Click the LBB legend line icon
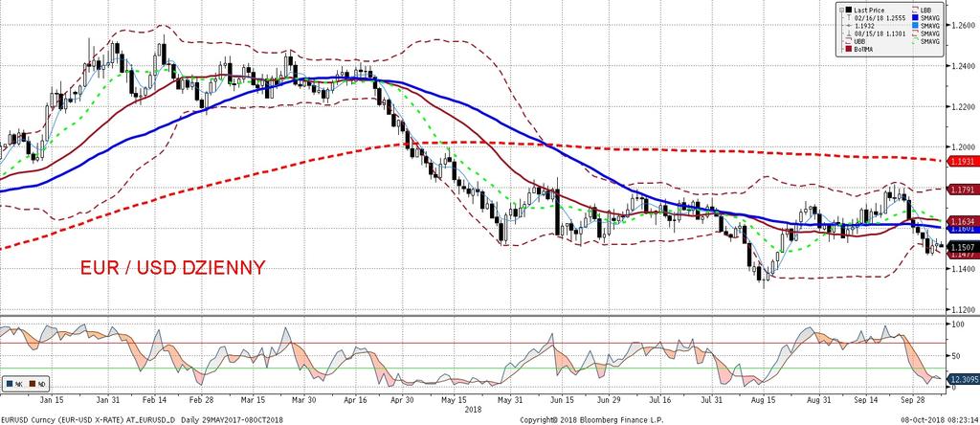The width and height of the screenshot is (980, 425). [x=915, y=10]
